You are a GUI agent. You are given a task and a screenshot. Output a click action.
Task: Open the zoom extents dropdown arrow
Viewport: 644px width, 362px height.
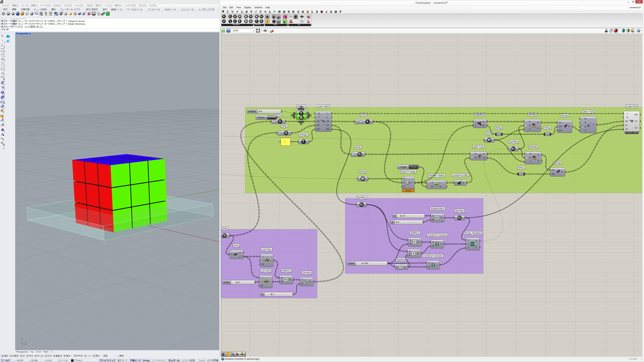pos(261,31)
